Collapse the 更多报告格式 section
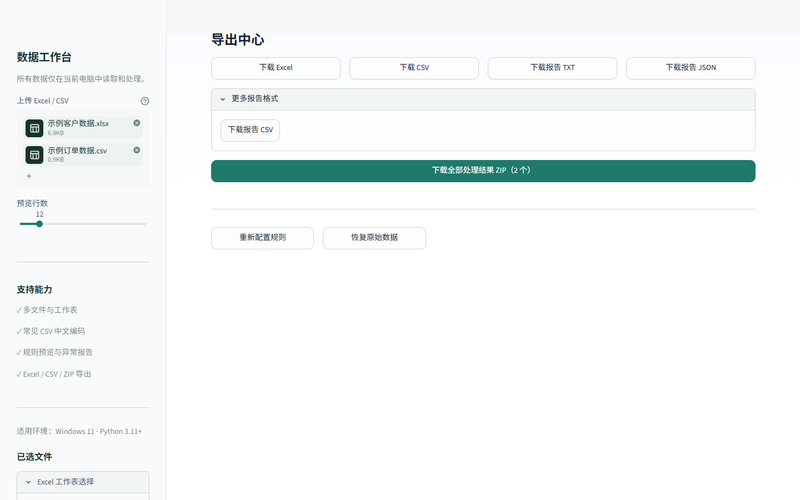800x500 pixels. [483, 99]
